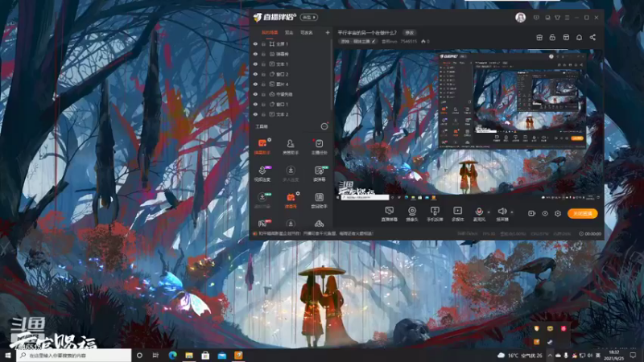Open the mode switch pill beside the app logo
The height and width of the screenshot is (362, 644).
pyautogui.click(x=309, y=17)
